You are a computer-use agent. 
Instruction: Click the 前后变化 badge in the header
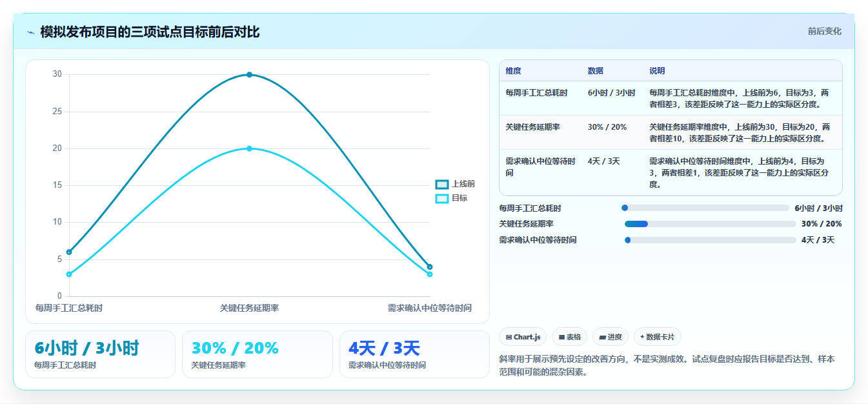(x=824, y=31)
